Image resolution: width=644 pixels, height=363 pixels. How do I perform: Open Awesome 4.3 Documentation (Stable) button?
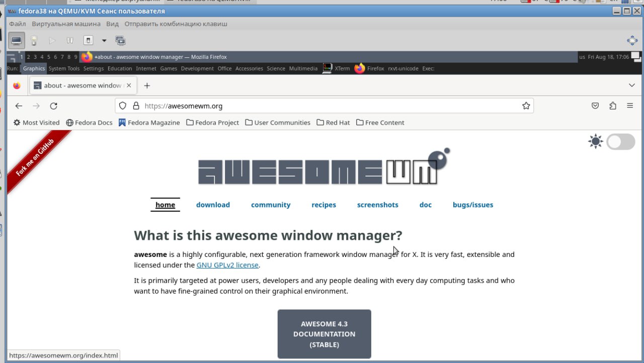pyautogui.click(x=325, y=334)
